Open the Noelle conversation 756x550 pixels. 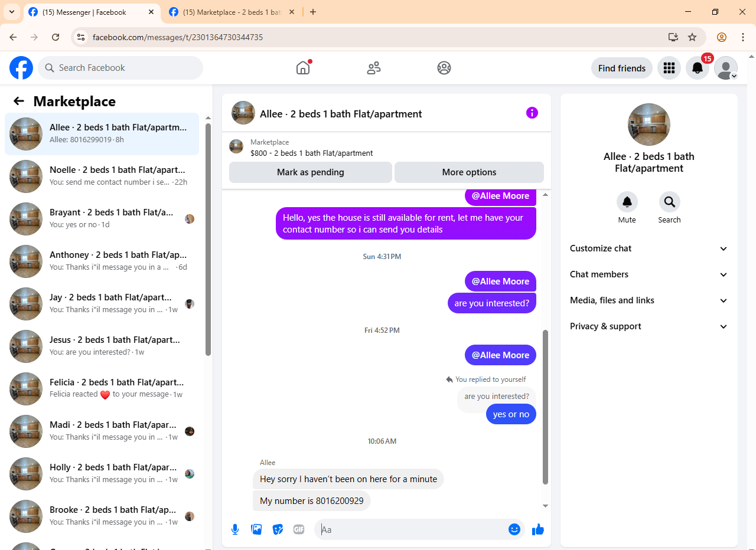click(102, 176)
